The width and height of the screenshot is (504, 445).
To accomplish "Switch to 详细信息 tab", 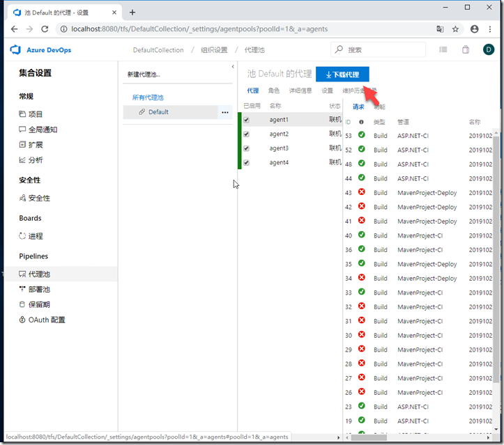I will coord(300,91).
